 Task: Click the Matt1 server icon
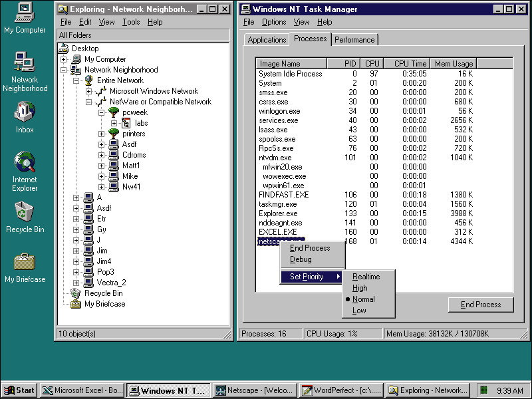coord(114,166)
